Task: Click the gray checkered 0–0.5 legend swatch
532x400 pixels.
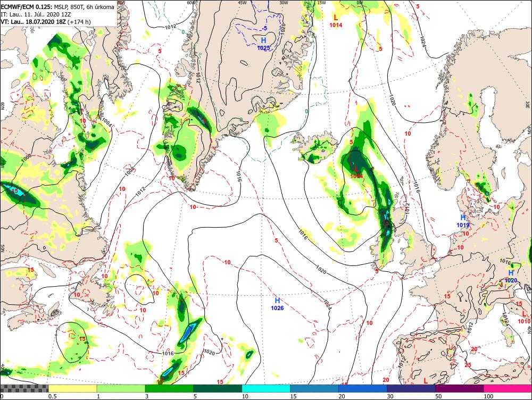Action: pos(24,388)
